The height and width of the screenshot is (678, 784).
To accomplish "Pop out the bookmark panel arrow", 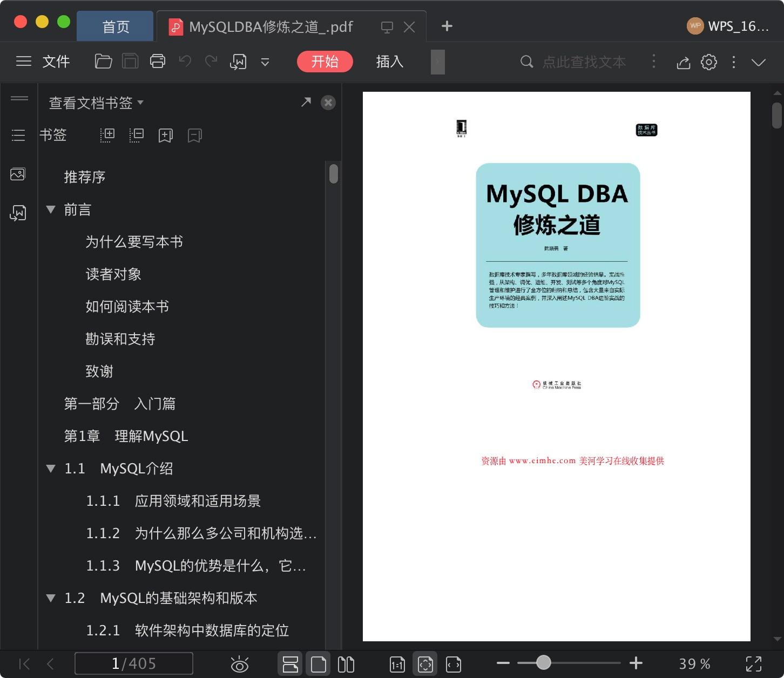I will click(x=306, y=102).
